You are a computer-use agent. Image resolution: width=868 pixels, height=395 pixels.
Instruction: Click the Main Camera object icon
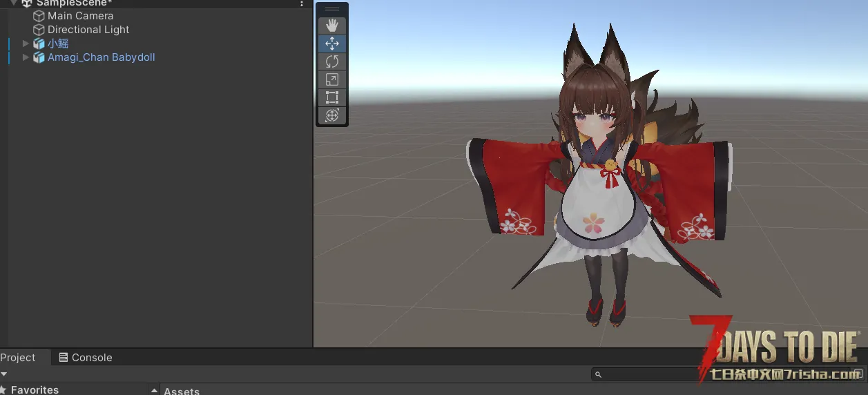[39, 15]
